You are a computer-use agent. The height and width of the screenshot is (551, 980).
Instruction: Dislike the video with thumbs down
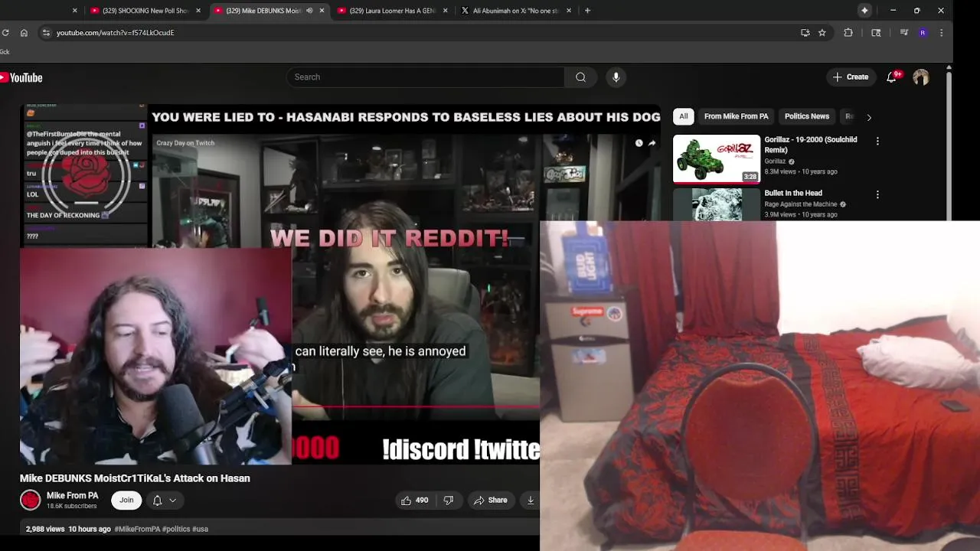tap(449, 500)
